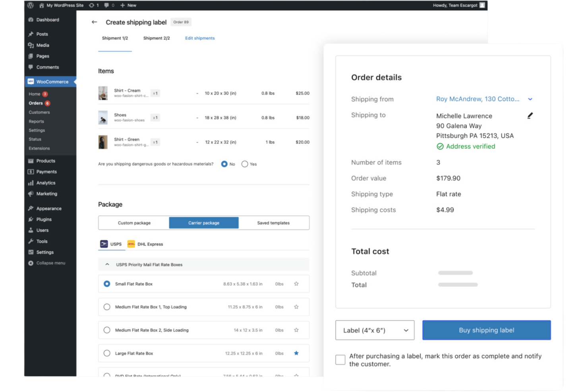588x392 pixels.
Task: Click the Media icon in sidebar
Action: (31, 45)
